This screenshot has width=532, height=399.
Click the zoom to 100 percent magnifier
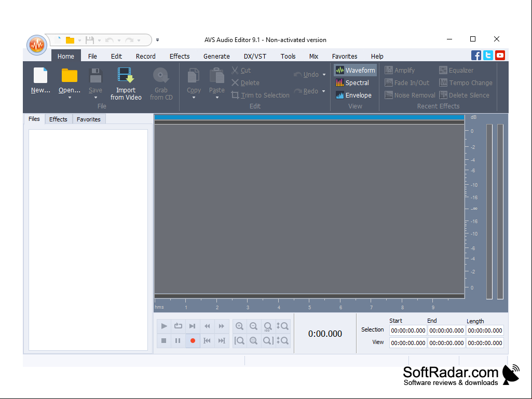(x=268, y=326)
